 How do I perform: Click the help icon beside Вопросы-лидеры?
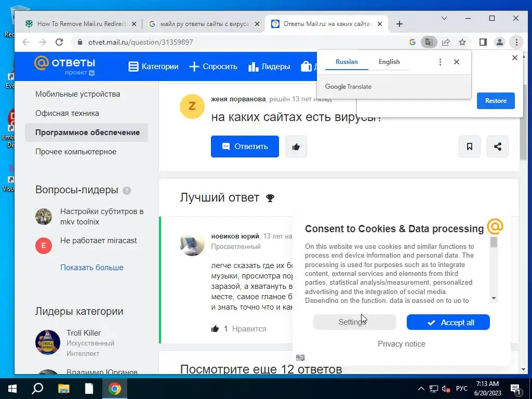pyautogui.click(x=127, y=191)
